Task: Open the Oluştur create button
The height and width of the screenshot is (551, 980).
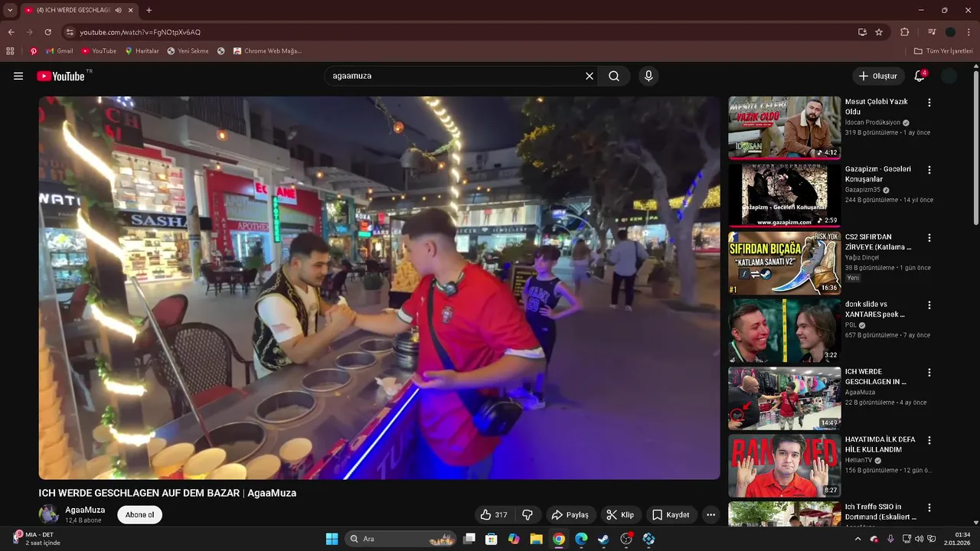Action: [x=877, y=76]
